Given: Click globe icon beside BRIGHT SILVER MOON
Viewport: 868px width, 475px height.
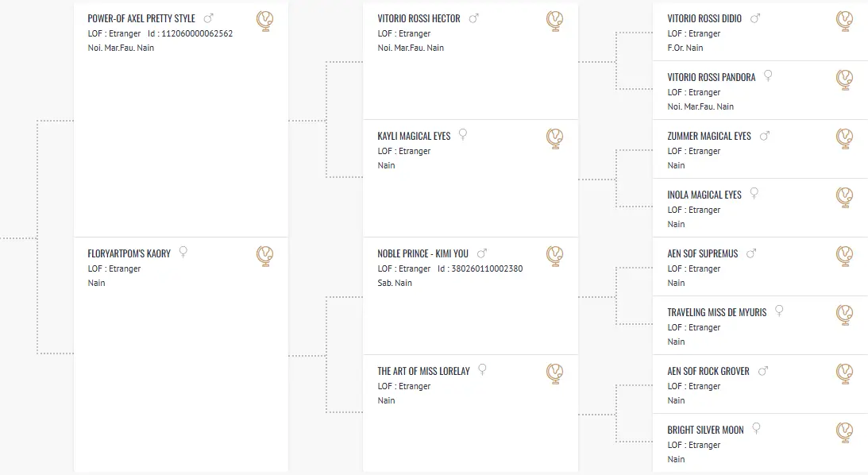Looking at the screenshot, I should pyautogui.click(x=845, y=432).
